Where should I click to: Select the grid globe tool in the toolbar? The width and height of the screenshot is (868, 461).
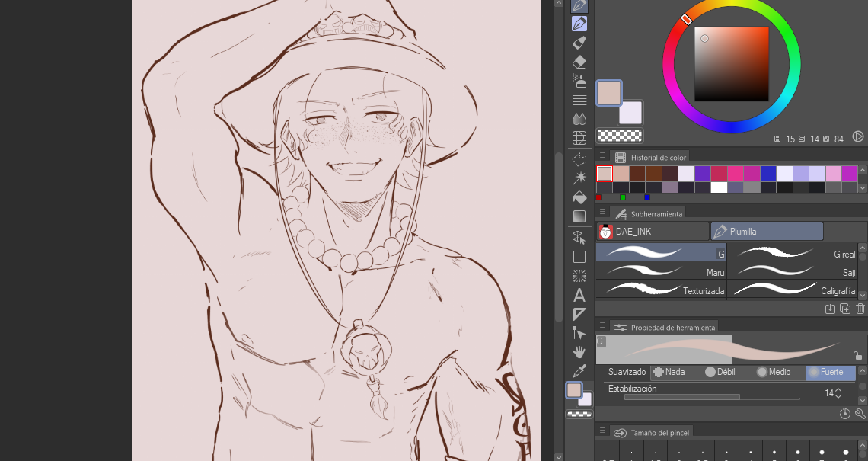coord(579,138)
